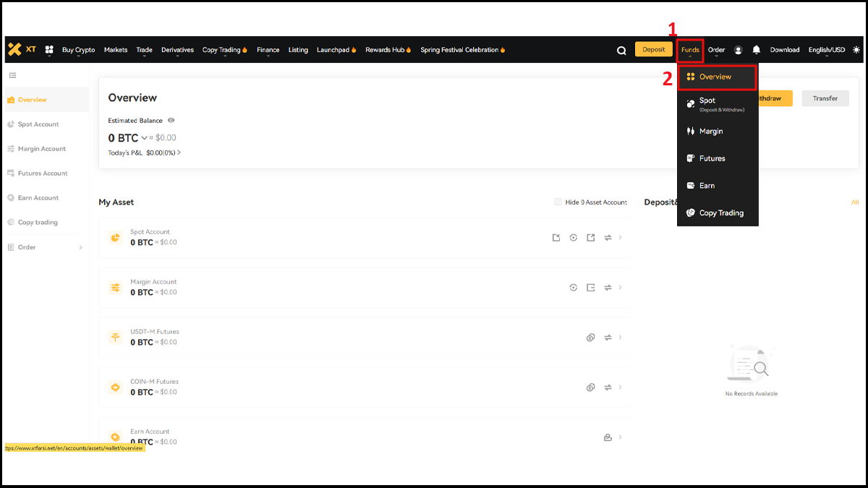Click the Spot Account pie icon under My Asset
Screen dimensions: 868x488
click(115, 237)
